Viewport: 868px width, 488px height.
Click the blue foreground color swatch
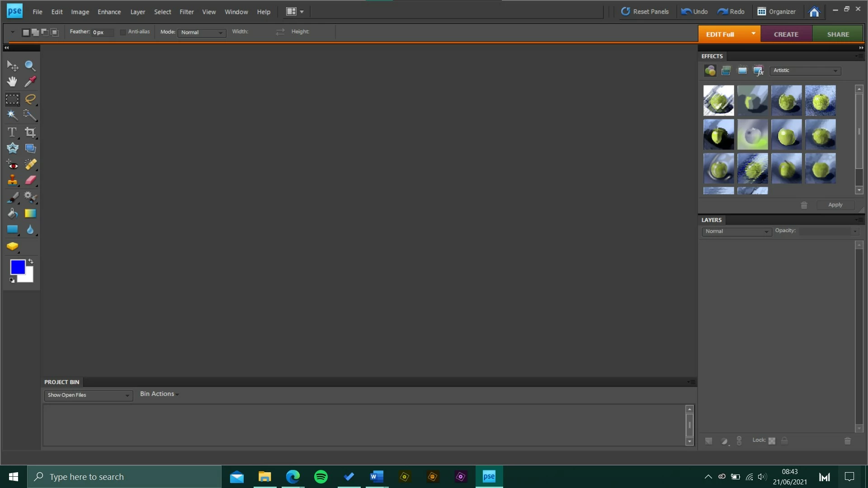click(x=17, y=267)
